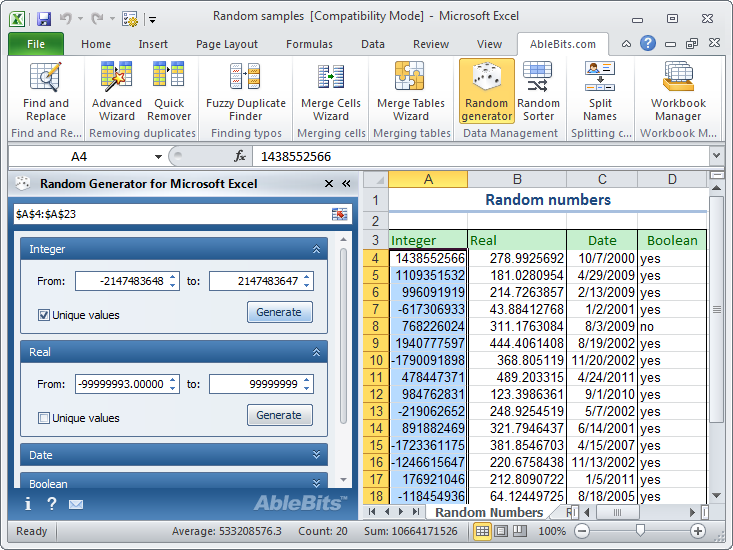Screen dimensions: 733x550
Task: Launch the Split Names tool
Action: [x=600, y=92]
